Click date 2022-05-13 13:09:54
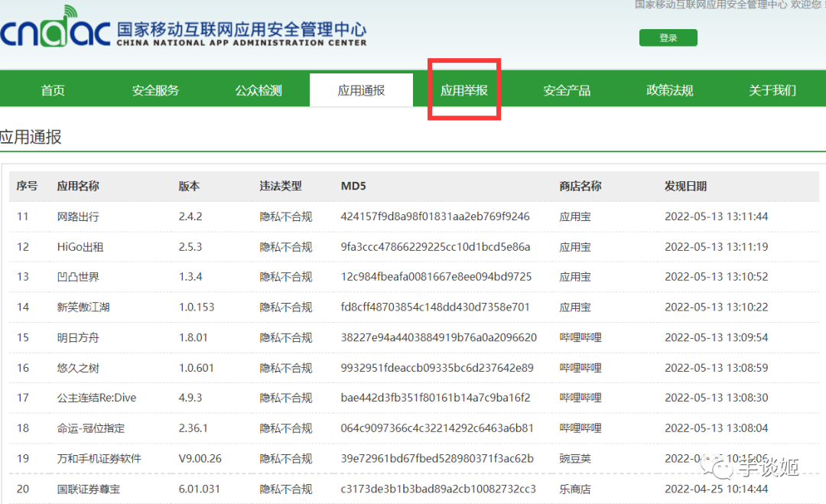Viewport: 826px width, 504px height. (x=717, y=337)
